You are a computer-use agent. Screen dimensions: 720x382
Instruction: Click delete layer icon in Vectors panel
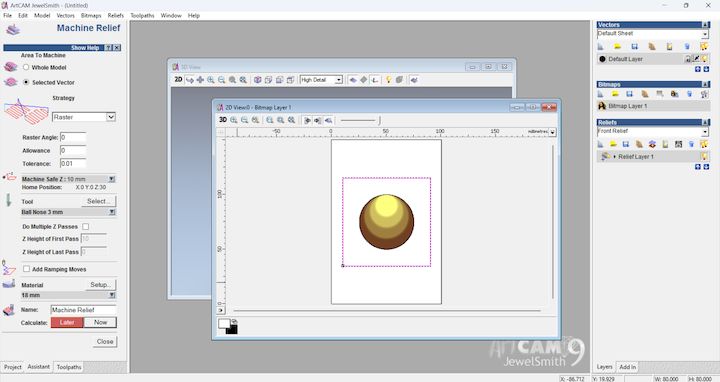coord(687,46)
